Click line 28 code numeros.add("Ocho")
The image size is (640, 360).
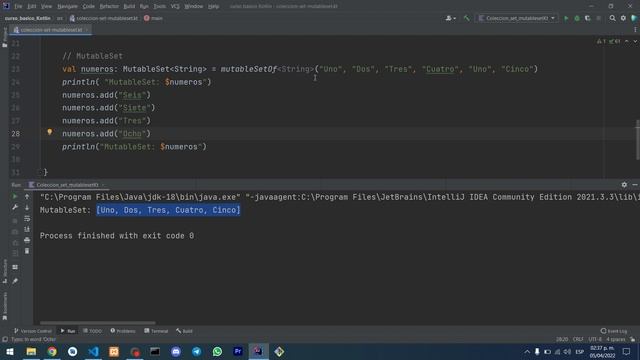click(106, 134)
